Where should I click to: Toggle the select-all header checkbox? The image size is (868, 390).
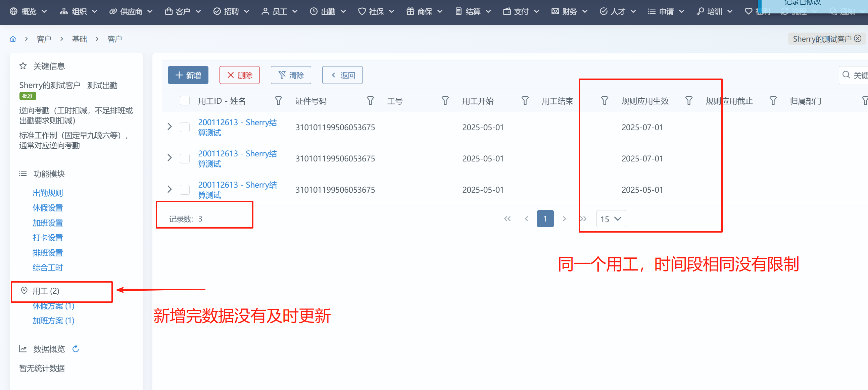185,101
